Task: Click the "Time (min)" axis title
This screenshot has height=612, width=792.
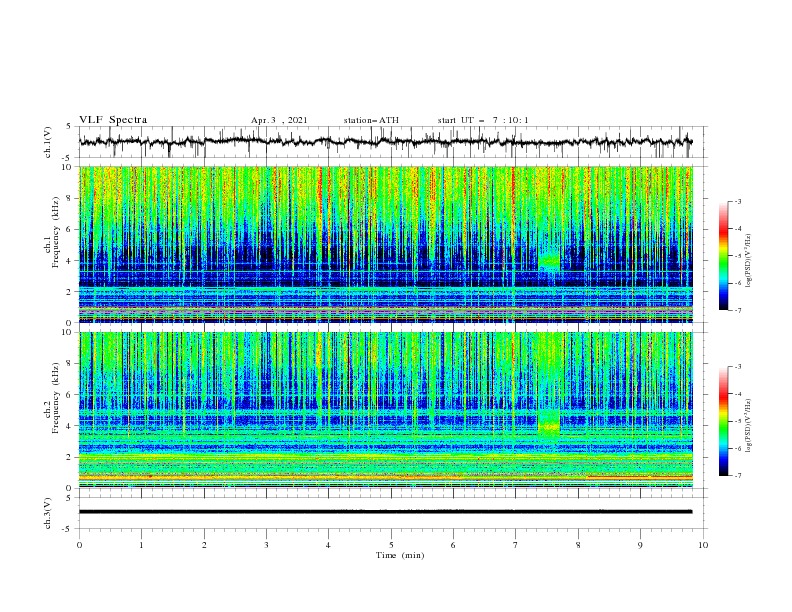Action: click(400, 555)
